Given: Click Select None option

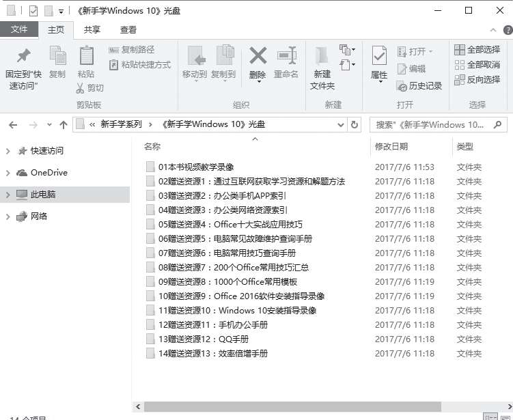Looking at the screenshot, I should tap(477, 65).
